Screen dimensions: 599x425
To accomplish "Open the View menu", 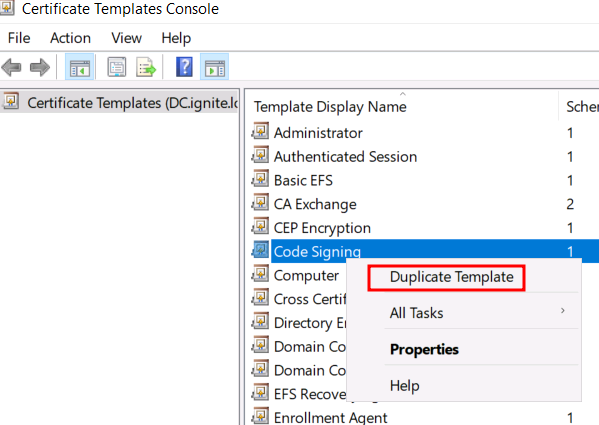I will click(126, 38).
